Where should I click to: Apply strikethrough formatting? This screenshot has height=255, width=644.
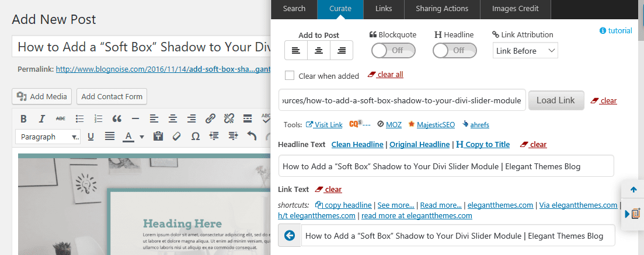click(60, 119)
